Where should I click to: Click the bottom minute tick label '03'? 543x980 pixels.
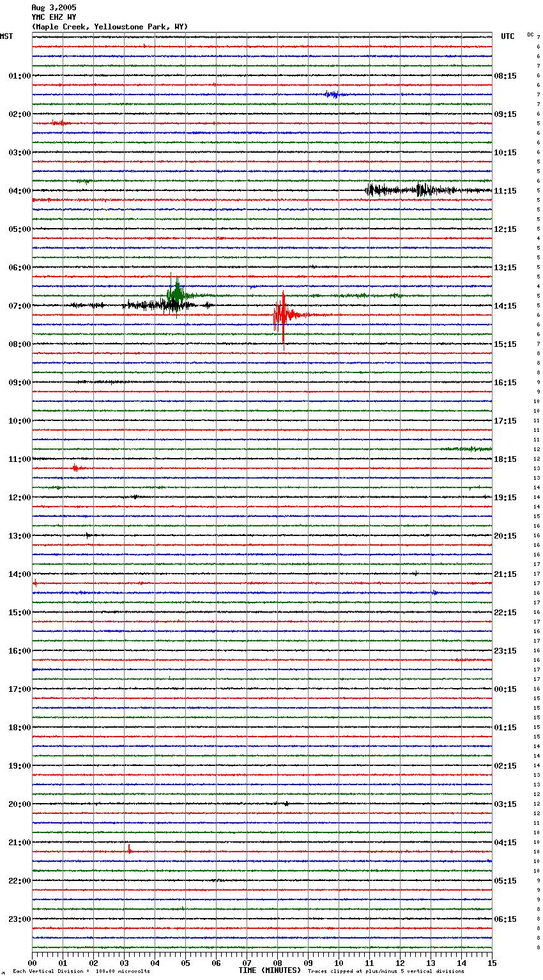tap(124, 963)
